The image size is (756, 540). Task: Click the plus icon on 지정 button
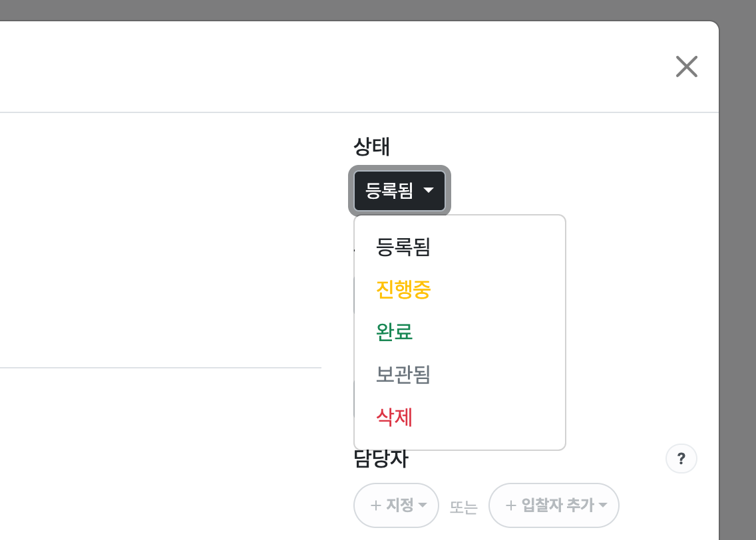375,505
